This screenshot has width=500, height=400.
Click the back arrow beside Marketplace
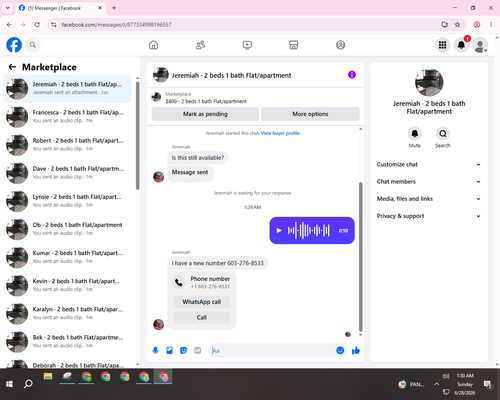(12, 67)
